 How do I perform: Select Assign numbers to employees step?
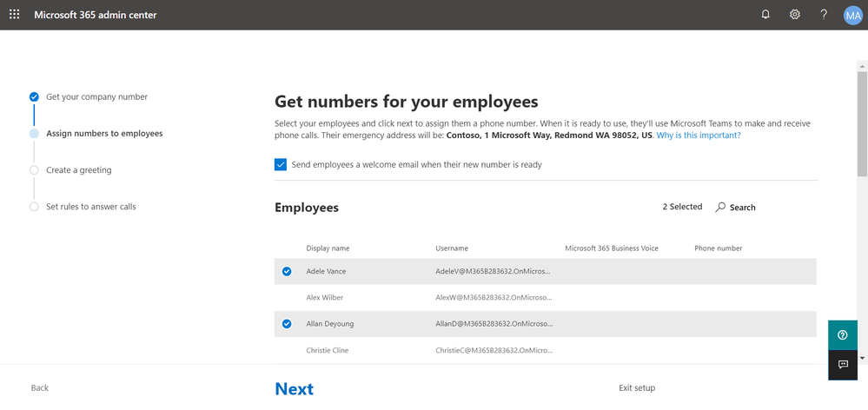click(104, 134)
